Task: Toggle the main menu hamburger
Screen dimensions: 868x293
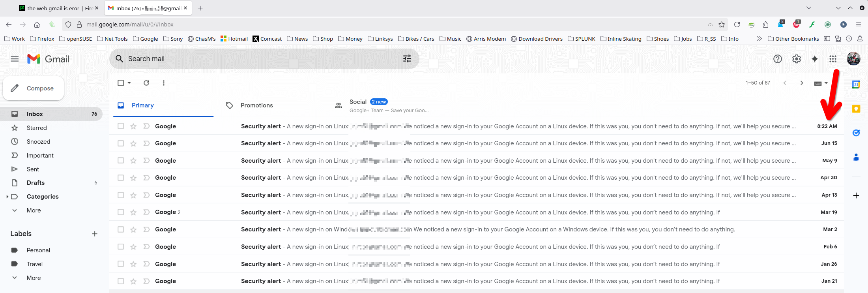Action: 15,59
